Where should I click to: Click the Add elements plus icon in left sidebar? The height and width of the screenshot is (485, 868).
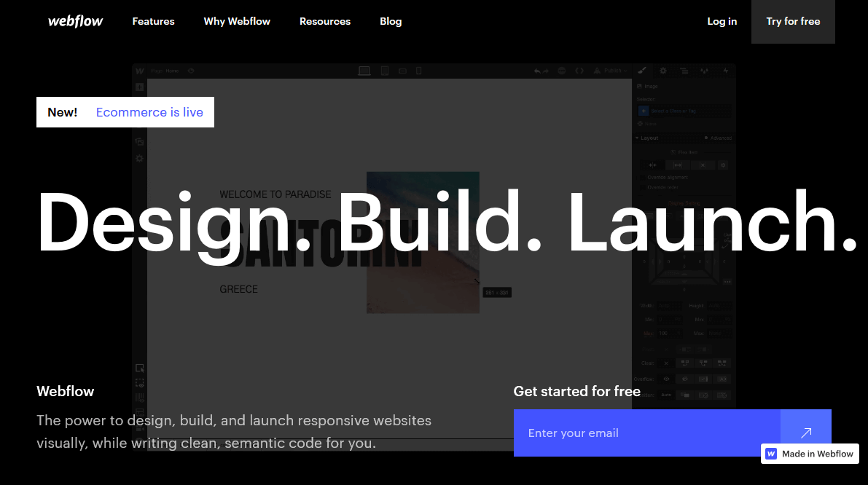point(139,87)
